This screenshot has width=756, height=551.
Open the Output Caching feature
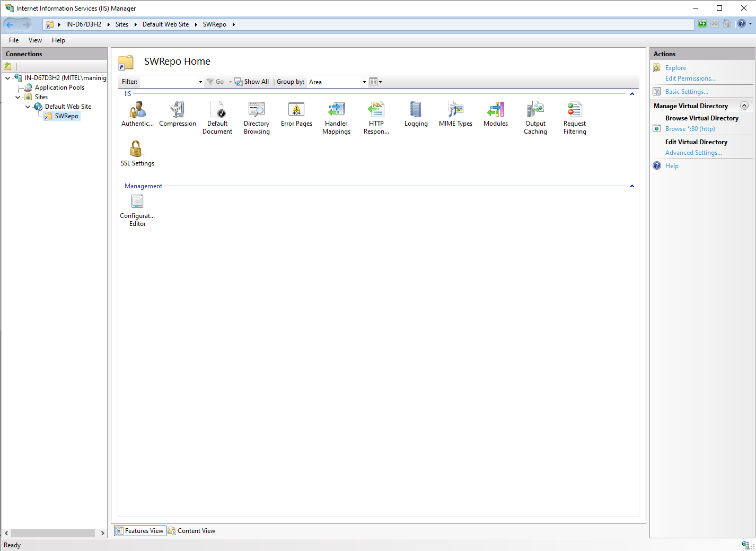tap(535, 118)
